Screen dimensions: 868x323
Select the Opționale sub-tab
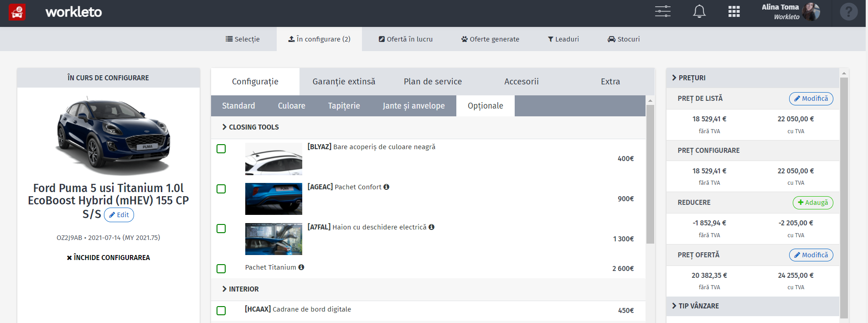(486, 106)
